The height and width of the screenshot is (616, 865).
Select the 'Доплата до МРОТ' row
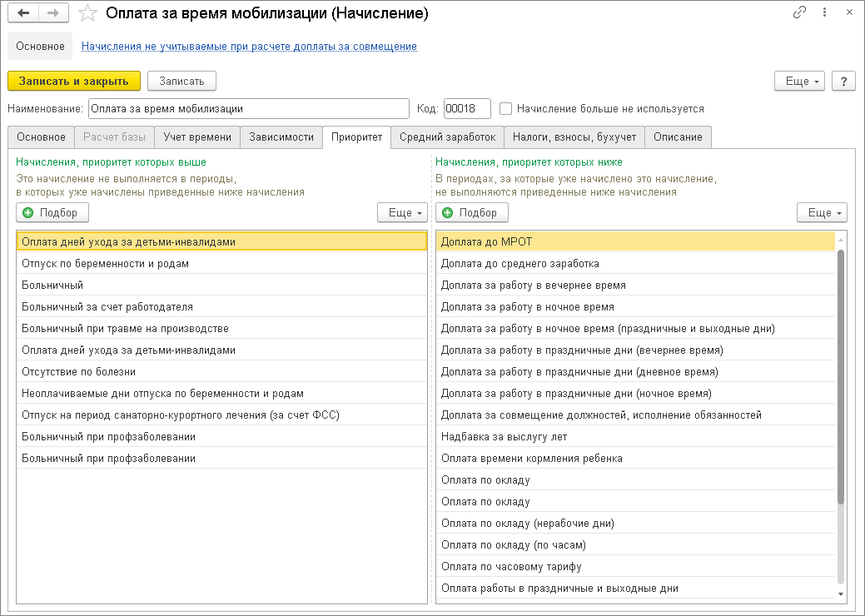[x=635, y=241]
